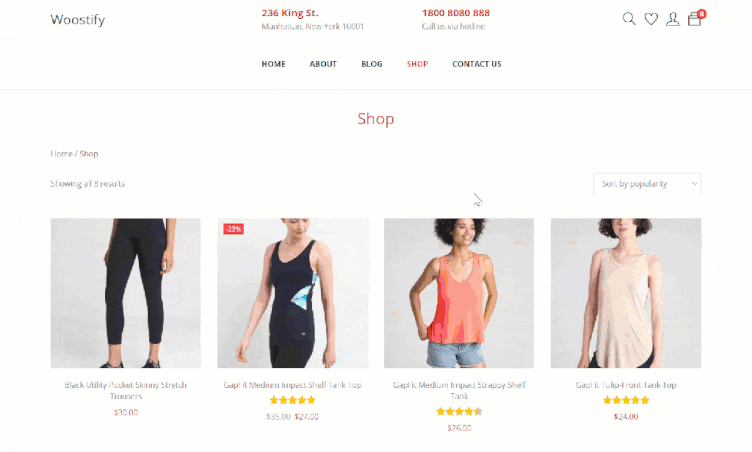The height and width of the screenshot is (452, 752).
Task: Go to the HOME menu item
Action: tap(273, 64)
